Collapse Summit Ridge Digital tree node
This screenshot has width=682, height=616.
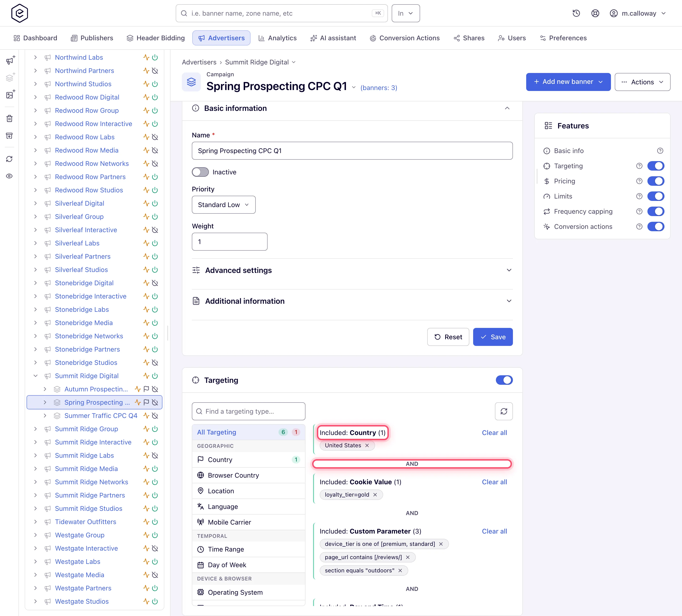pyautogui.click(x=36, y=376)
